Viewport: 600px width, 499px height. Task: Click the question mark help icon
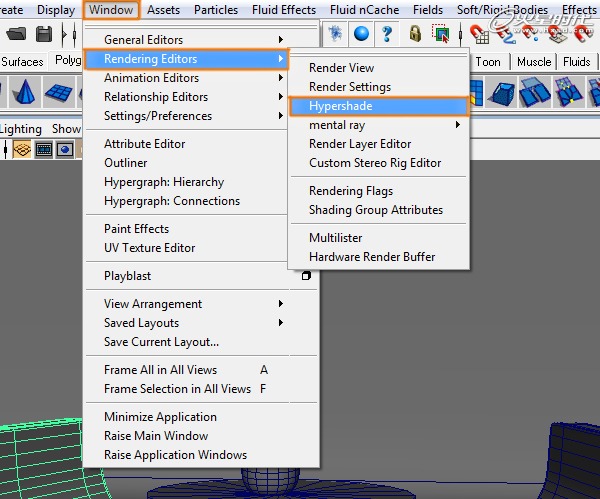point(387,34)
